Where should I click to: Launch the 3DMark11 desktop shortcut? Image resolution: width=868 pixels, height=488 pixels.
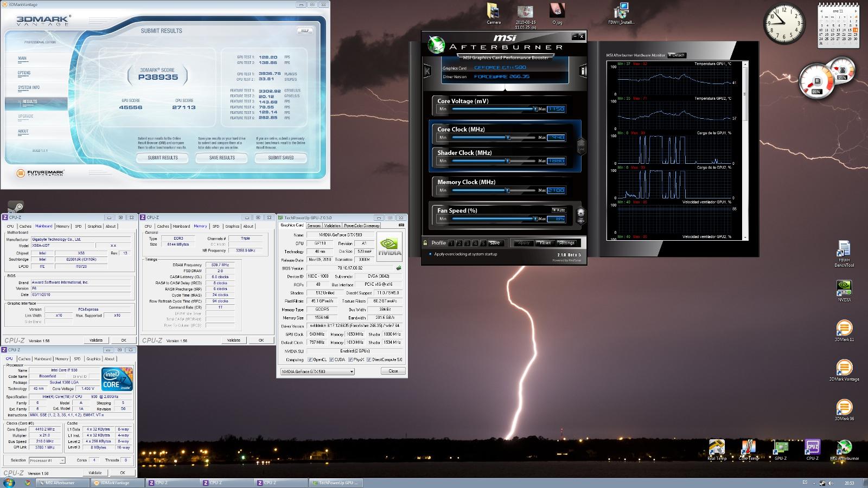click(x=844, y=331)
